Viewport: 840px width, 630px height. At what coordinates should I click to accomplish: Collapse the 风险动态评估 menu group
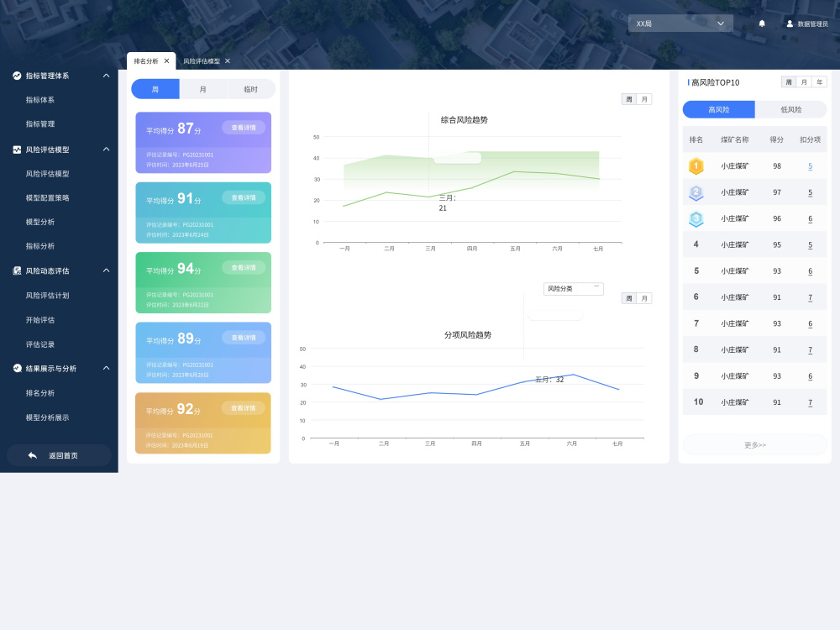[x=106, y=270]
